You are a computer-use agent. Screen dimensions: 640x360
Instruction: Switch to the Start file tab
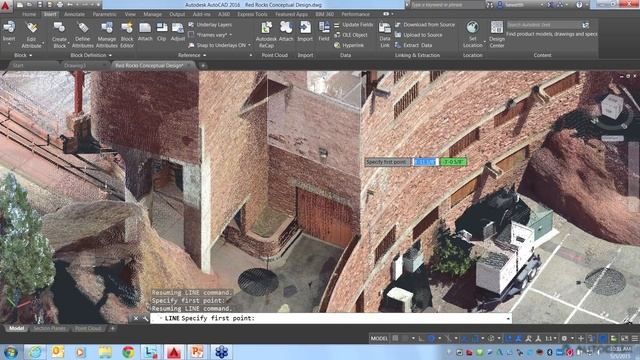[18, 65]
